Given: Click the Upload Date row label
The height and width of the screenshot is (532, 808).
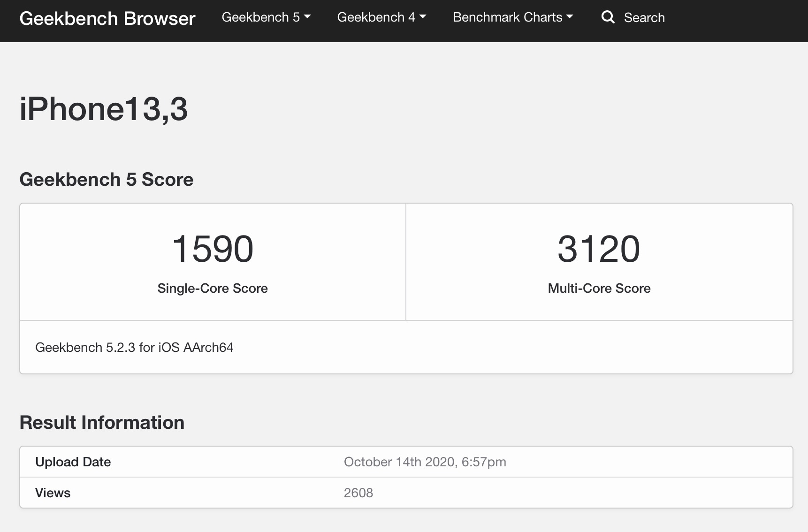Looking at the screenshot, I should tap(73, 462).
